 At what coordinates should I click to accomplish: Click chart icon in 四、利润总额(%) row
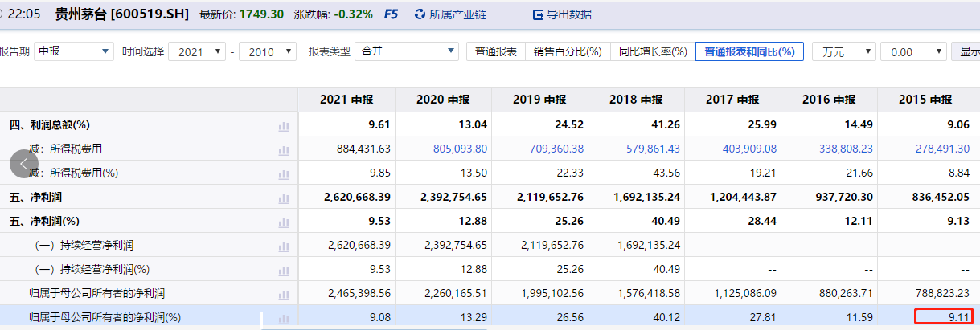283,126
